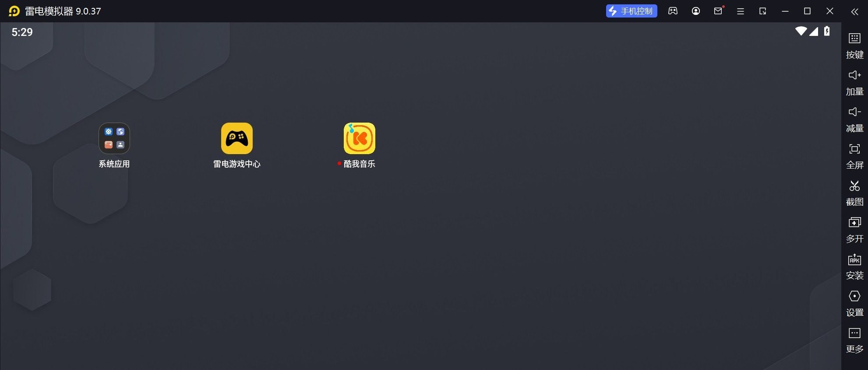Click the window resize icon beside the menu

point(762,11)
